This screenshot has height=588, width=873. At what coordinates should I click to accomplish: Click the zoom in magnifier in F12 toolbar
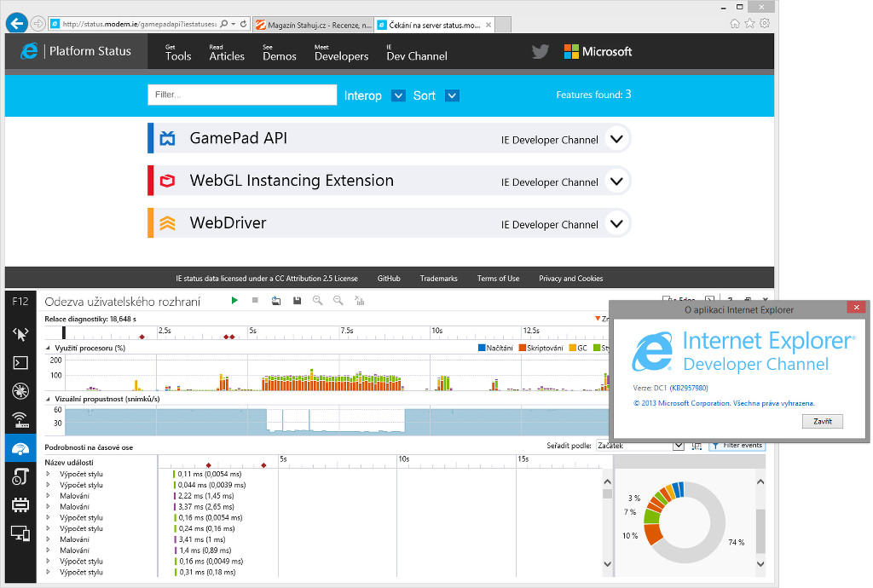click(x=318, y=301)
